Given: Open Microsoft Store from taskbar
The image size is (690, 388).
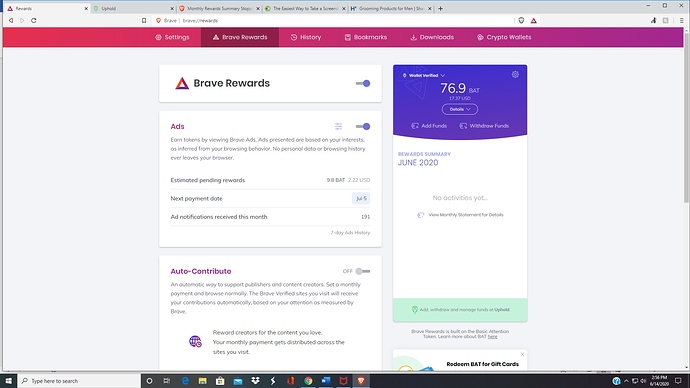Looking at the screenshot, I should pyautogui.click(x=220, y=381).
